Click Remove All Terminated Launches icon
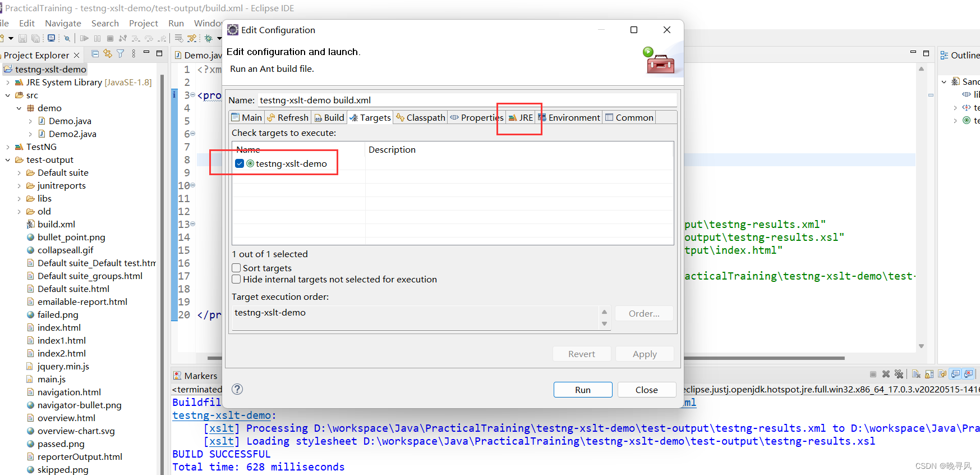 point(899,374)
